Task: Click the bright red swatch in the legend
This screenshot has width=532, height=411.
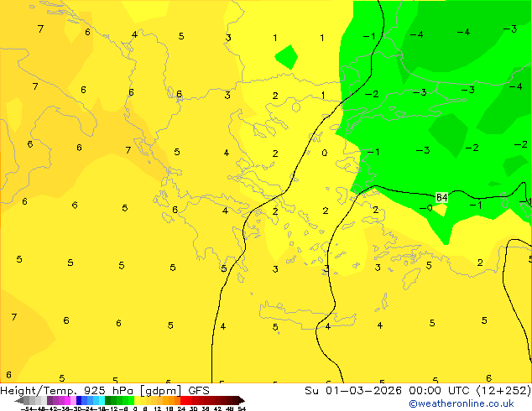Action: pos(183,400)
